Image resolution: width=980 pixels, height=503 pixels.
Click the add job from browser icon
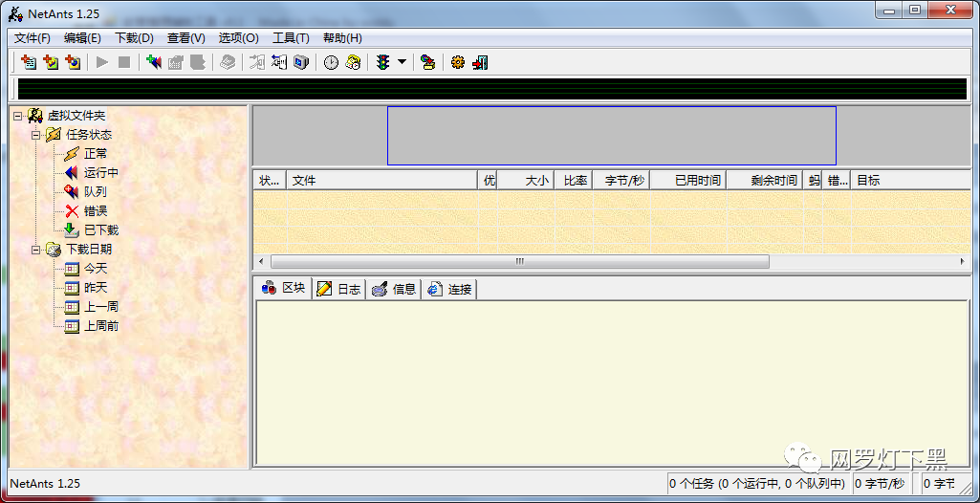73,62
